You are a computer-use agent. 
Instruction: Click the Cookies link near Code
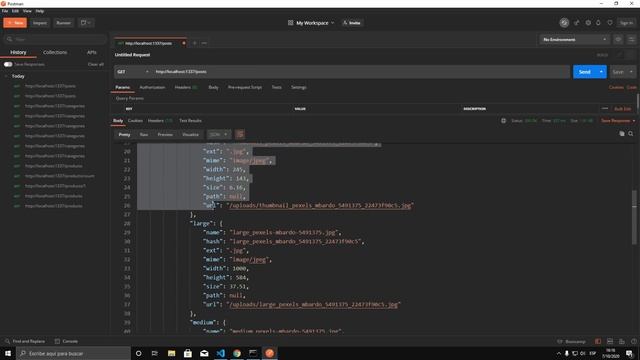pyautogui.click(x=616, y=87)
